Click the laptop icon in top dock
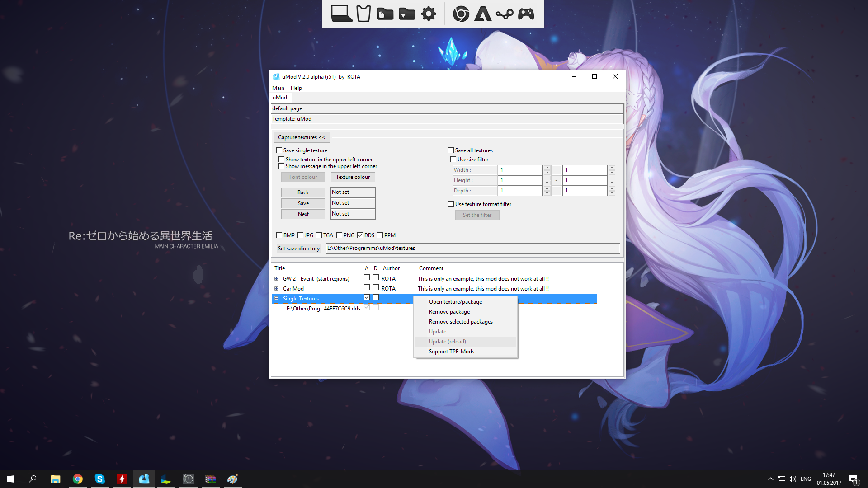868x488 pixels. coord(341,14)
